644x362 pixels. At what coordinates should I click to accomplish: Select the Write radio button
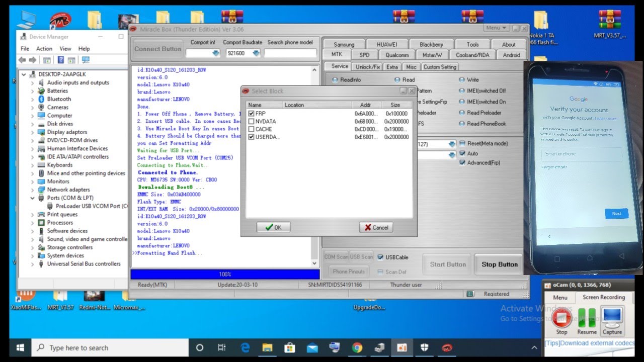coord(462,80)
